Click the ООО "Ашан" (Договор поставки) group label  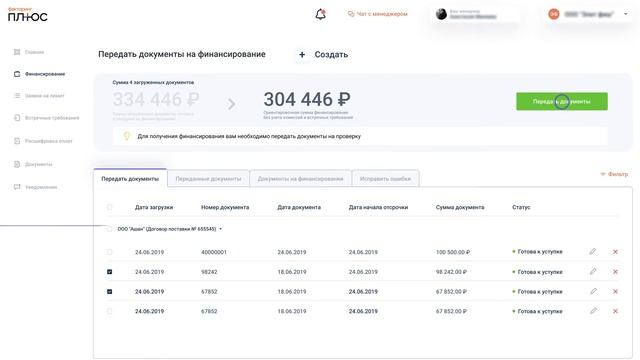coord(167,229)
